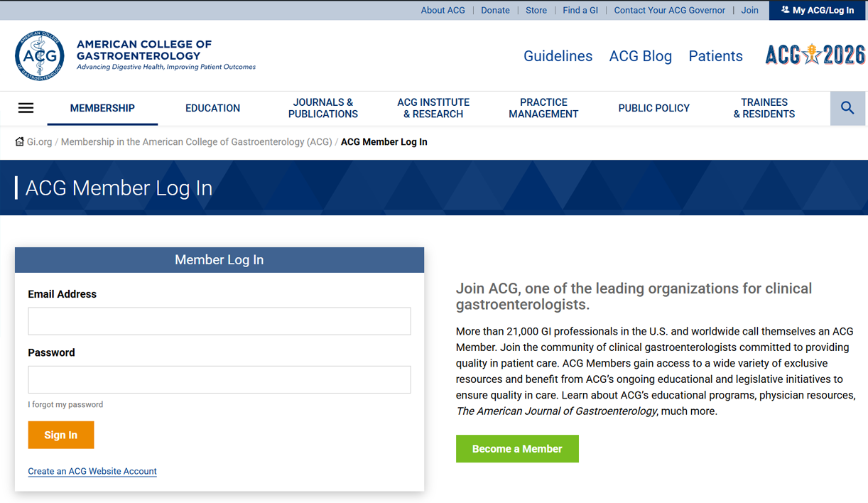This screenshot has width=868, height=503.
Task: Click the ACG 2026 conference logo
Action: pos(815,55)
